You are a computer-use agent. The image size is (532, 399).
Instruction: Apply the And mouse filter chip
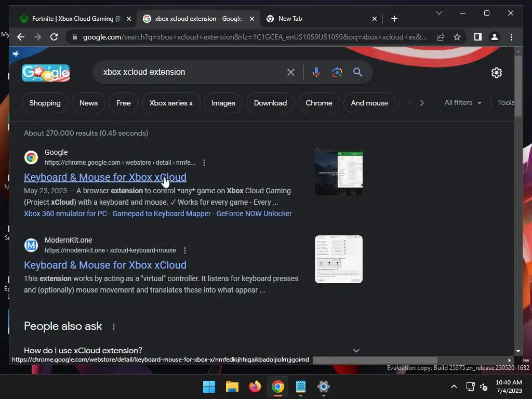click(x=369, y=103)
